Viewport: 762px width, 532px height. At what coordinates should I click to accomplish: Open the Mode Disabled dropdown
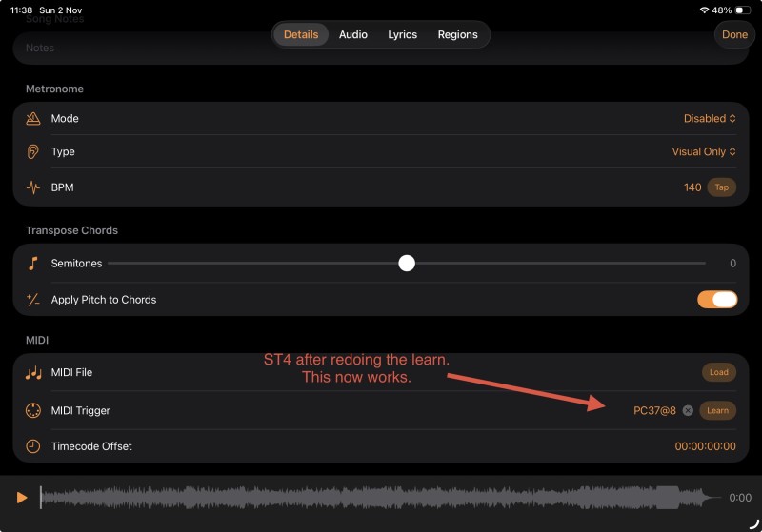[x=710, y=119]
